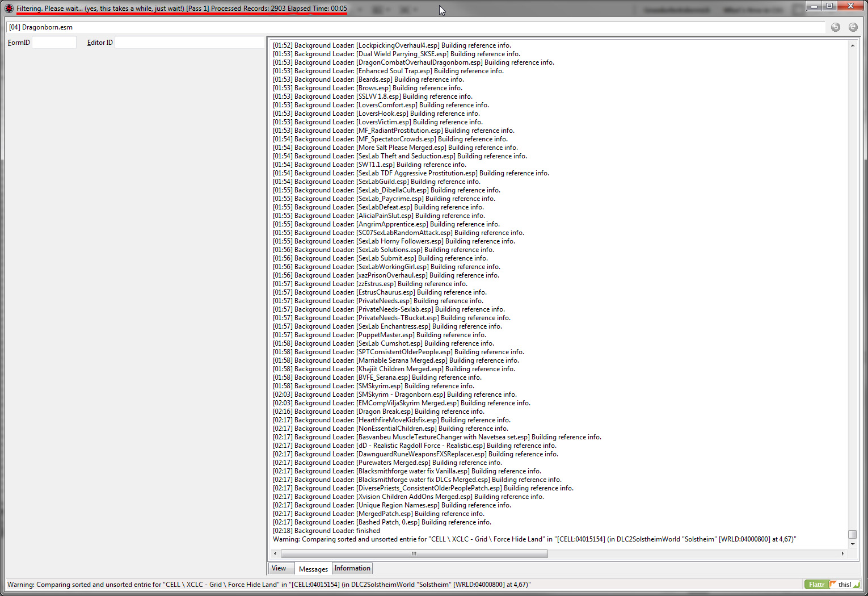Click the red filtering status icon in the title bar
Viewport: 868px width, 596px height.
tap(8, 9)
